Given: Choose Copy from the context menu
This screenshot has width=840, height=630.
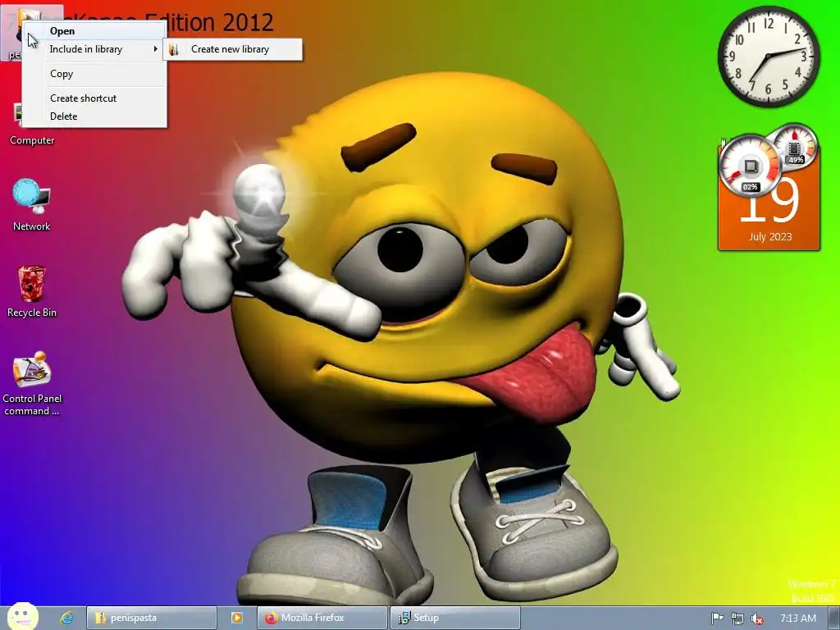Looking at the screenshot, I should point(94,74).
